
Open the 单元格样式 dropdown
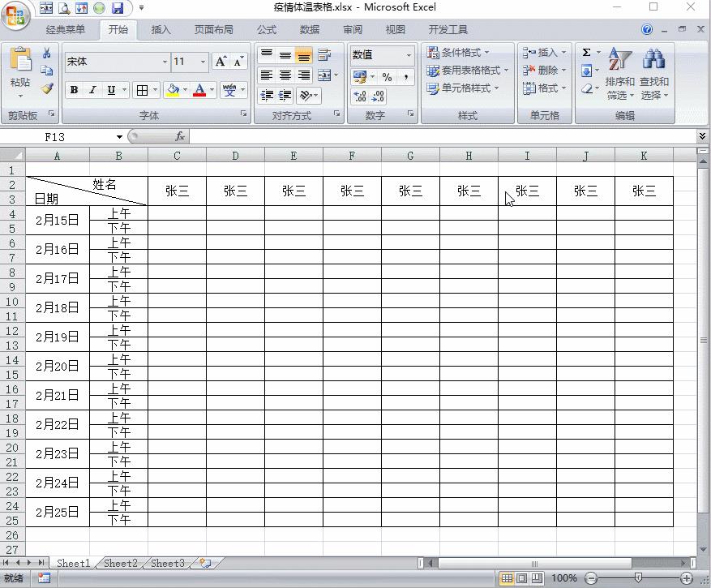click(462, 88)
